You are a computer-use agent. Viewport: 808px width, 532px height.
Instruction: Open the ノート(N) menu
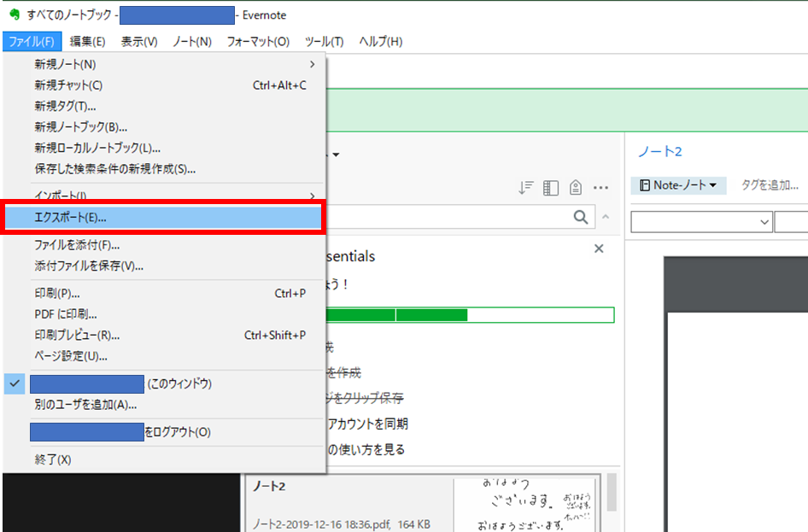(x=191, y=42)
